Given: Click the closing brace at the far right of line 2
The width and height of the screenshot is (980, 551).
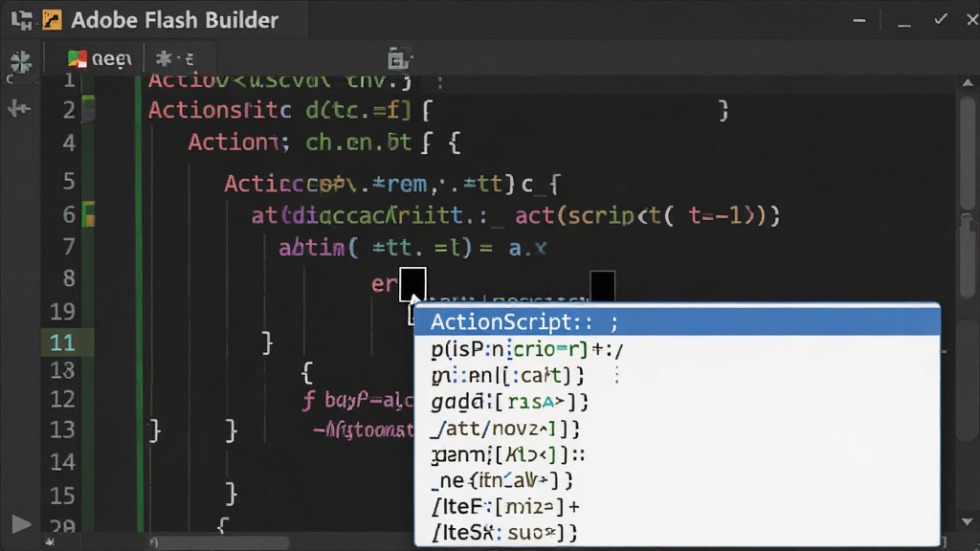Looking at the screenshot, I should coord(724,111).
